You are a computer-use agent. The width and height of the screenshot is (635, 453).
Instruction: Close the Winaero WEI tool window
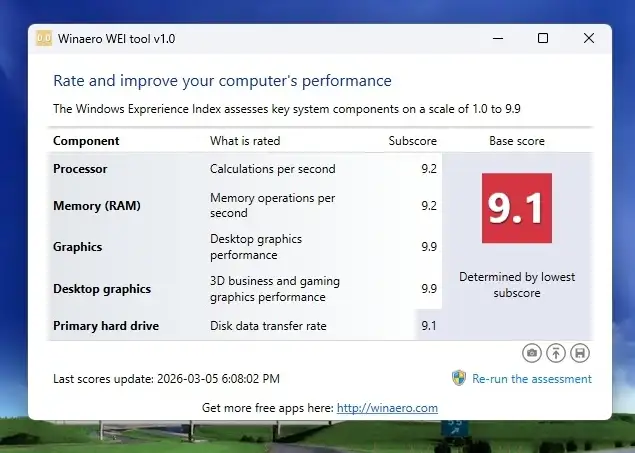589,38
